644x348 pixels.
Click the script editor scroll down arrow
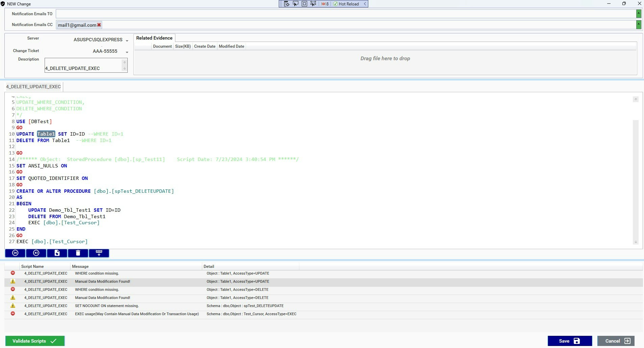[x=636, y=242]
